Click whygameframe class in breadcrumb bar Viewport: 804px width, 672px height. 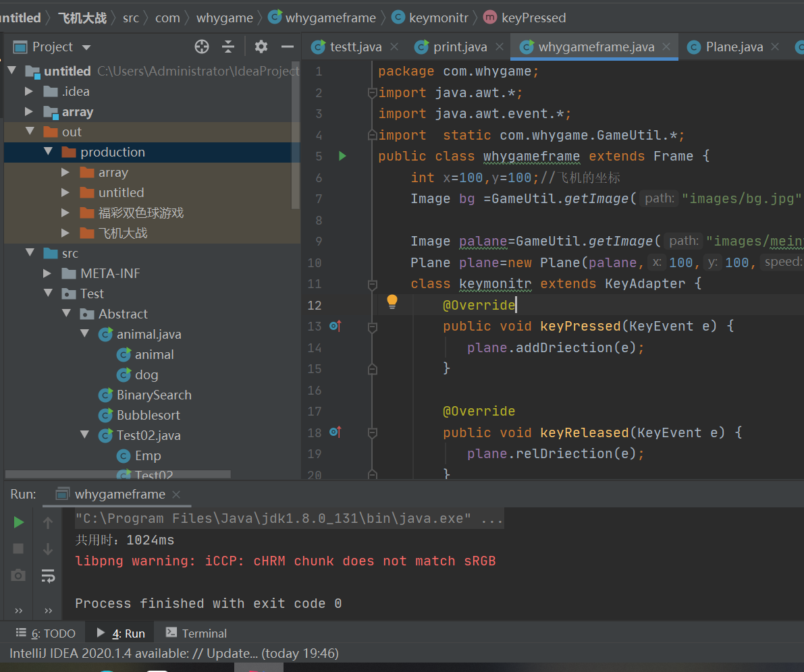click(x=322, y=18)
